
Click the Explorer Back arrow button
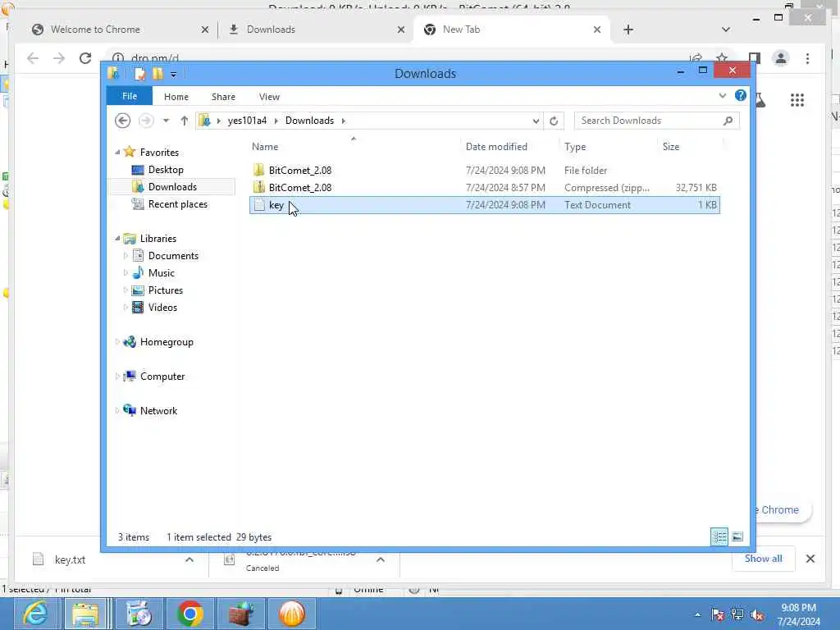tap(123, 121)
